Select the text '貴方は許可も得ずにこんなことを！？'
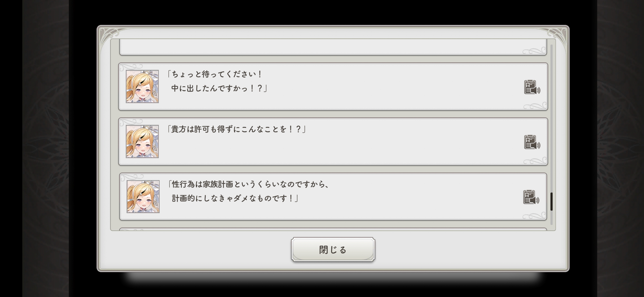Viewport: 644px width, 297px height. pos(236,129)
